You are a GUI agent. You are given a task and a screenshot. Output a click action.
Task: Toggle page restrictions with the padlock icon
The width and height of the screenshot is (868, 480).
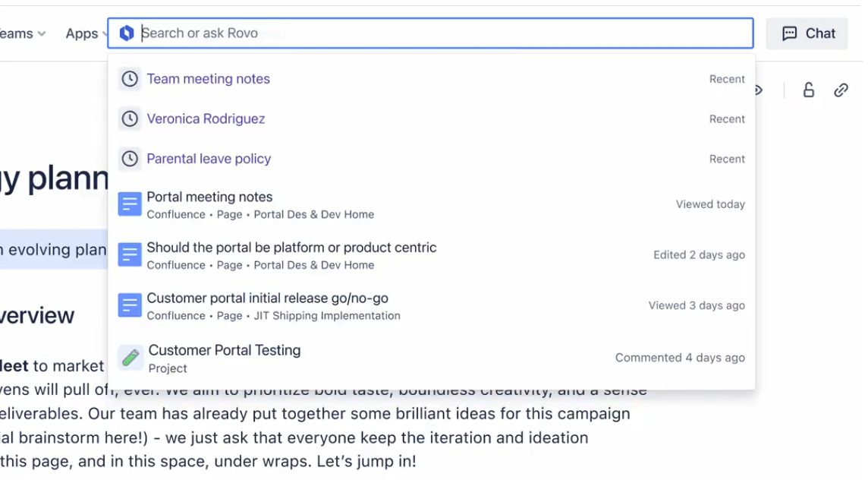click(809, 90)
